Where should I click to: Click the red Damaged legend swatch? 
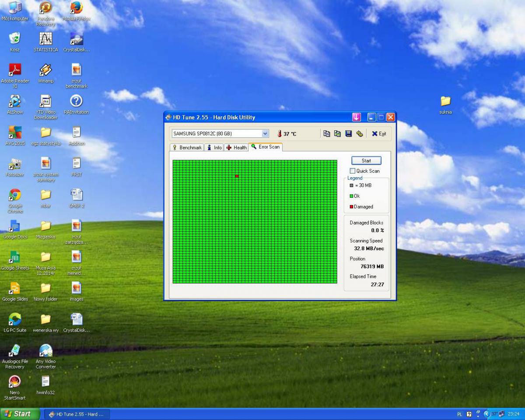pos(351,206)
